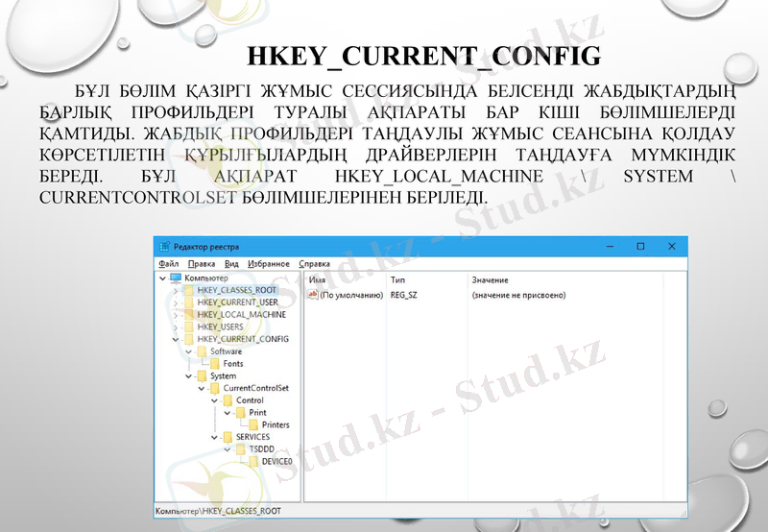Click the Control folder icon
Image resolution: width=768 pixels, height=532 pixels.
[228, 400]
